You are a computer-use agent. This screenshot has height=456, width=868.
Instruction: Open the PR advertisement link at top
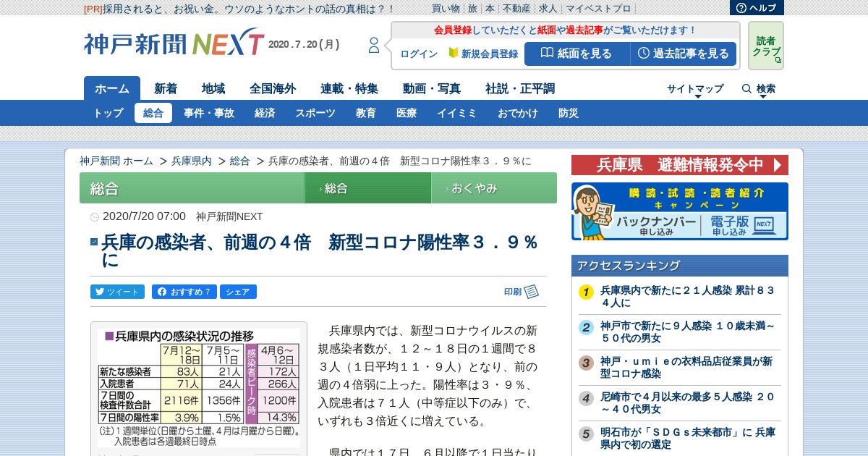[x=239, y=9]
